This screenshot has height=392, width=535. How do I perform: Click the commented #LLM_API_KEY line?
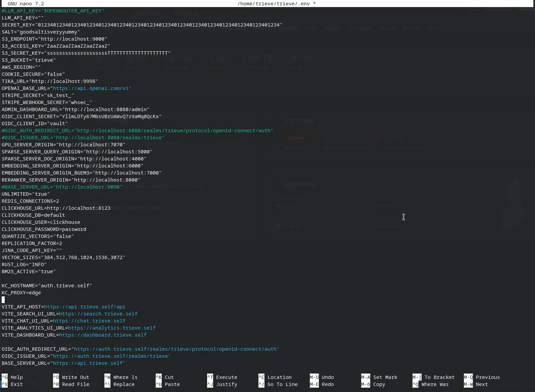point(53,11)
